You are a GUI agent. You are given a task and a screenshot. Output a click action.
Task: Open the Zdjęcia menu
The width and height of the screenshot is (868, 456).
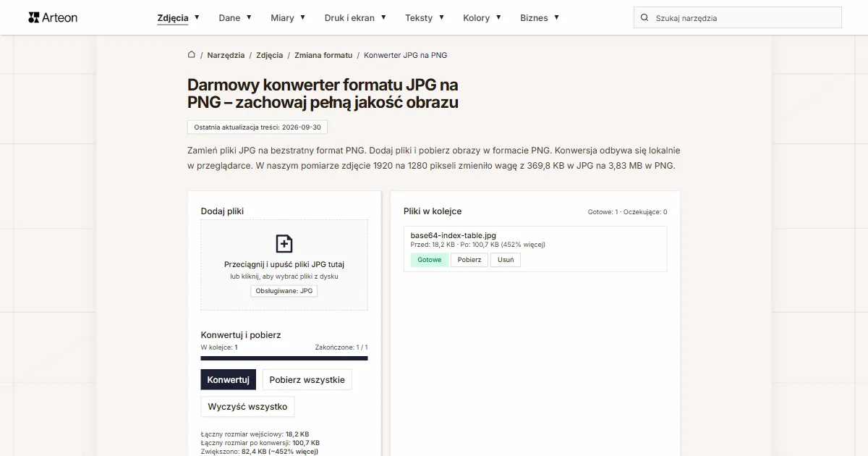(173, 18)
